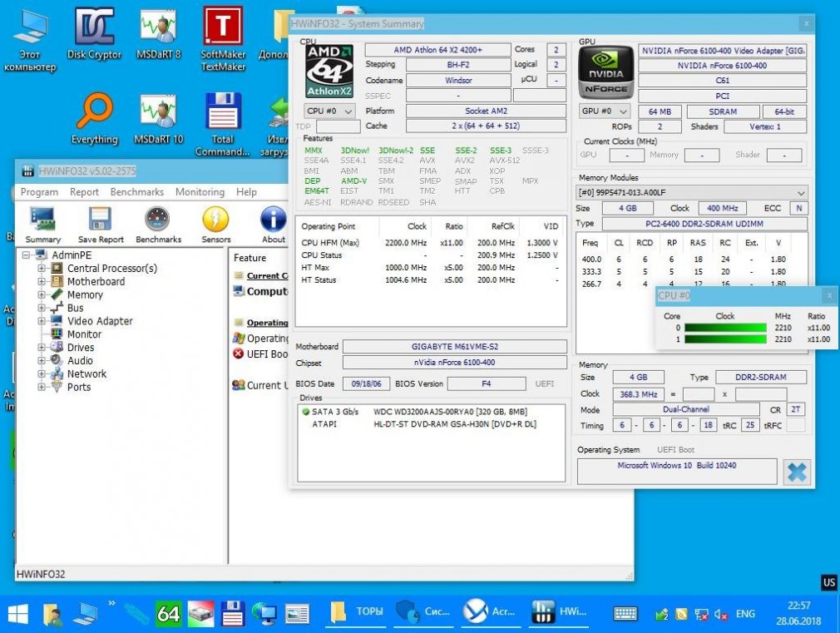The width and height of the screenshot is (840, 633).
Task: Click the HT Status row in operating points
Action: point(430,279)
